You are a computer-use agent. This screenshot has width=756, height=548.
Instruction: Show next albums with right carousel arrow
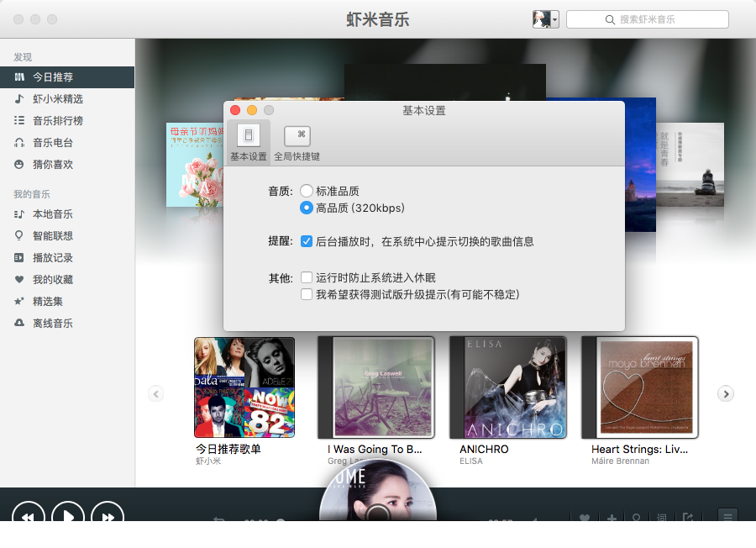click(x=726, y=393)
